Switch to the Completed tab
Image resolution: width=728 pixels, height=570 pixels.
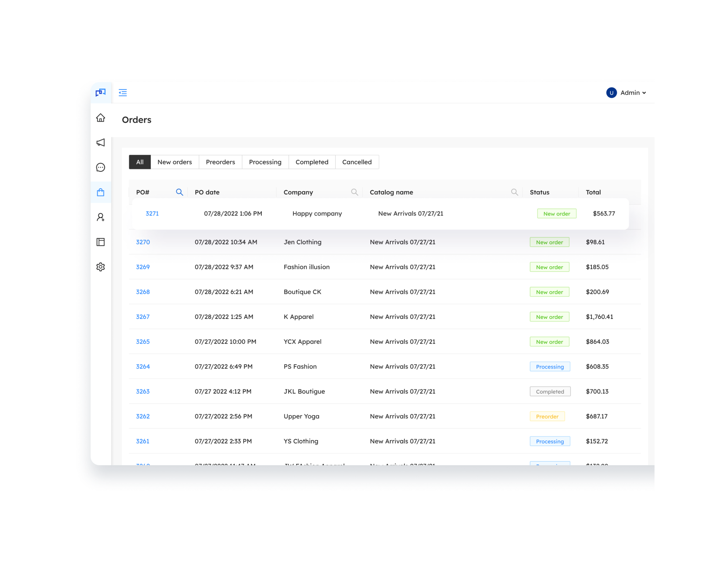click(x=312, y=162)
